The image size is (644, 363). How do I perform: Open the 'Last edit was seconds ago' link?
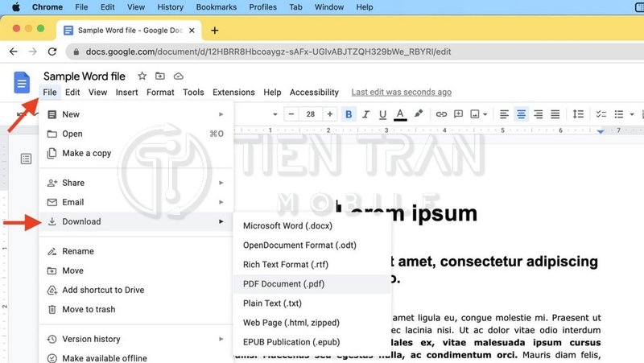click(x=401, y=93)
